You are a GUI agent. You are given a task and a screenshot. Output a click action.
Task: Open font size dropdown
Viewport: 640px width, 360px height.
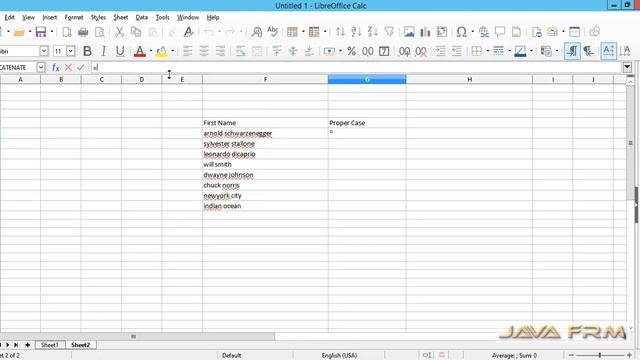pos(71,51)
